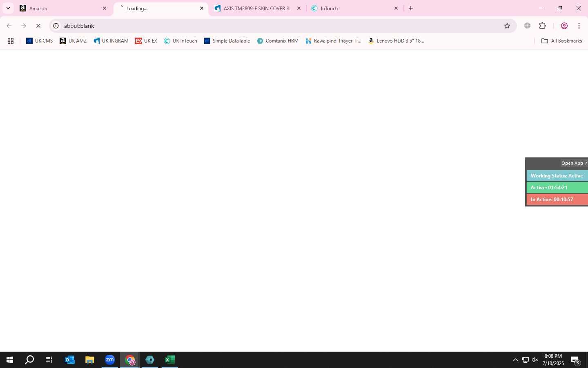The image size is (588, 368).
Task: Open the UK EX bookmark
Action: (x=146, y=41)
